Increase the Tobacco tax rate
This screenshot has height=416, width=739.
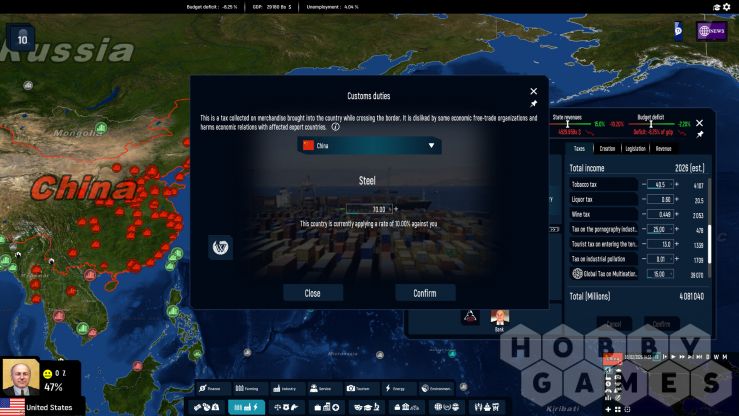677,185
